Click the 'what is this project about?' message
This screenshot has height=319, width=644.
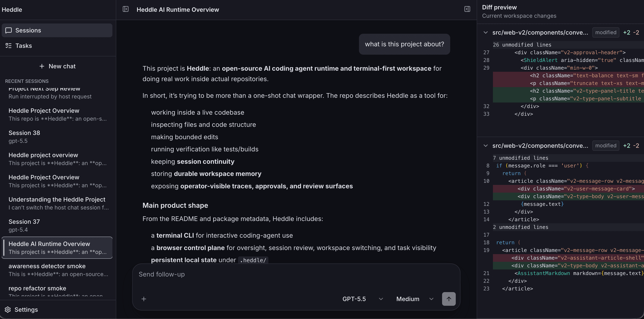coord(404,44)
